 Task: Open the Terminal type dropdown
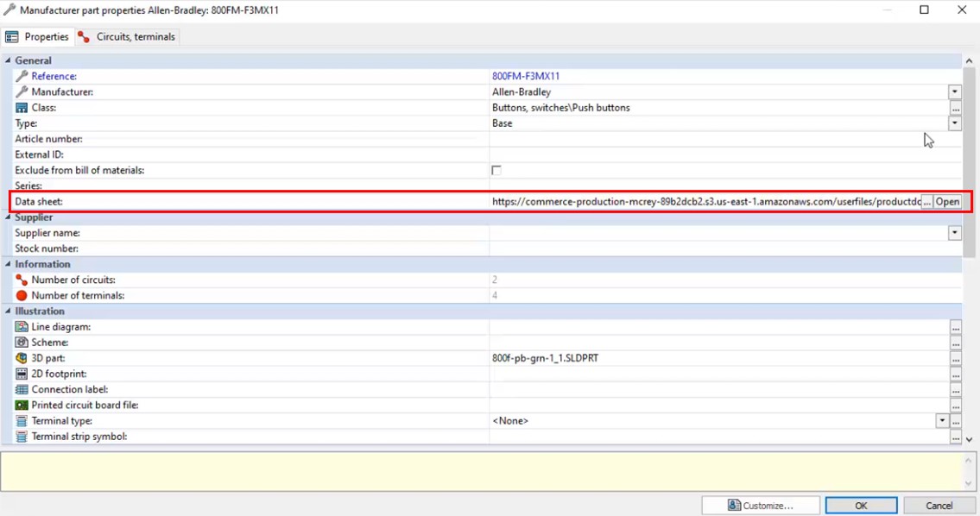(x=943, y=420)
